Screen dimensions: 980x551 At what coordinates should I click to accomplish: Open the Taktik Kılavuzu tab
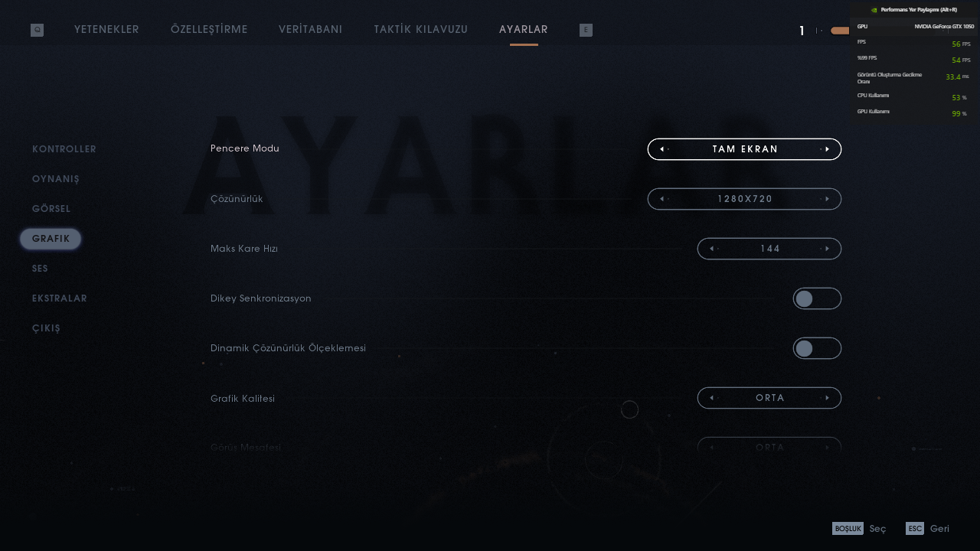(421, 30)
